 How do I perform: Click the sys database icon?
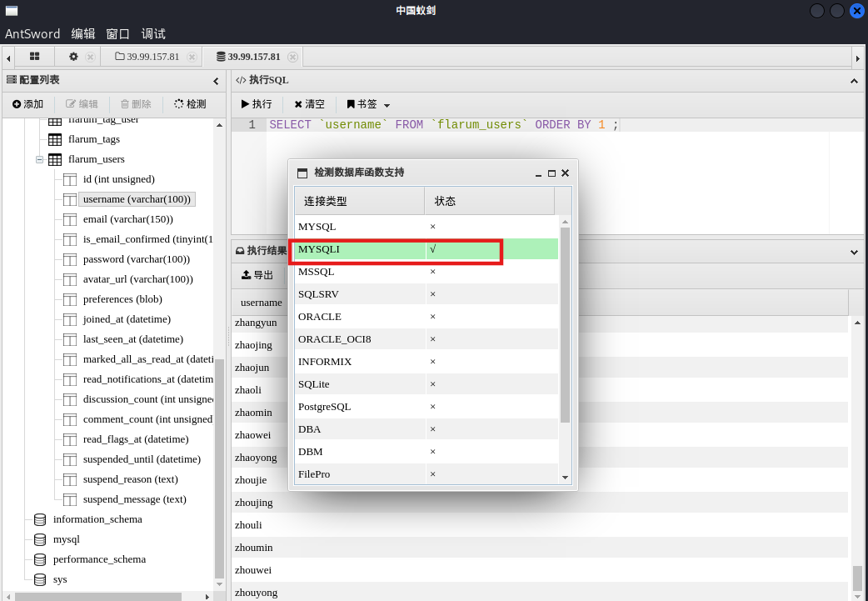[x=40, y=579]
